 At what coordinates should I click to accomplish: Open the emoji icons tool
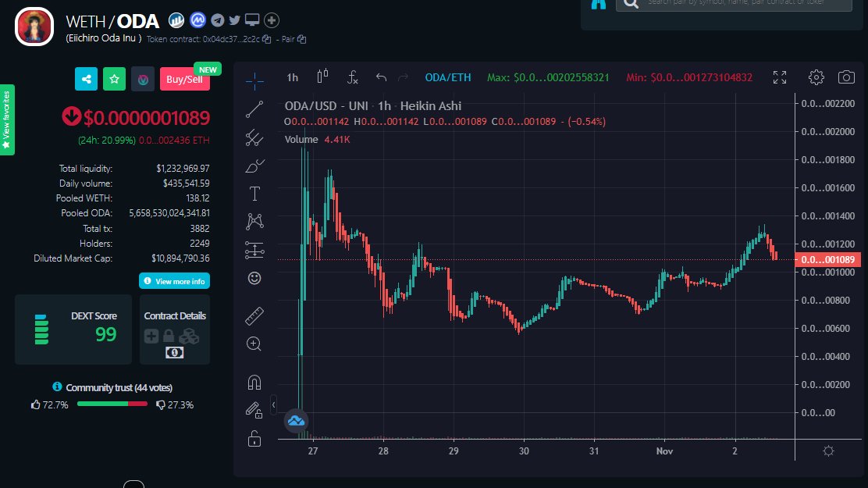tap(254, 278)
